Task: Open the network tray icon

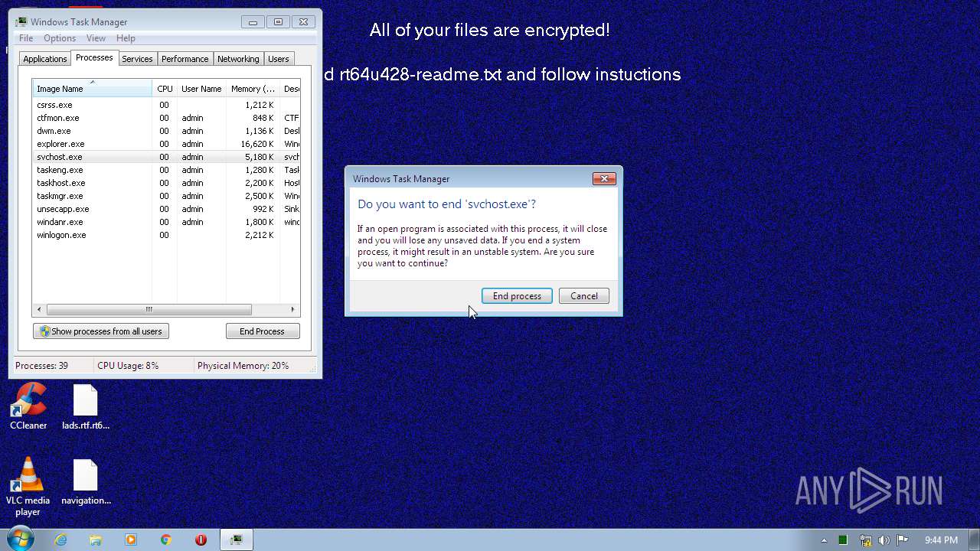Action: tap(866, 540)
